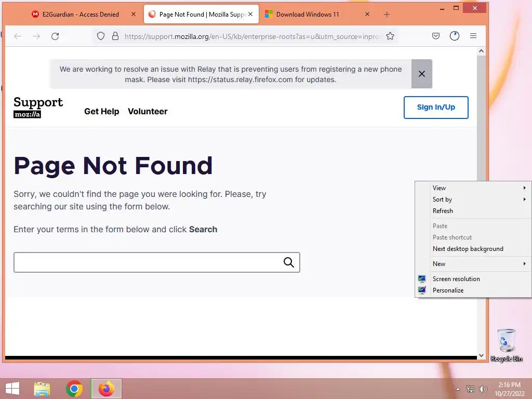Go forward using Firefox forward arrow
Viewport: 532px width, 399px height.
(x=36, y=36)
